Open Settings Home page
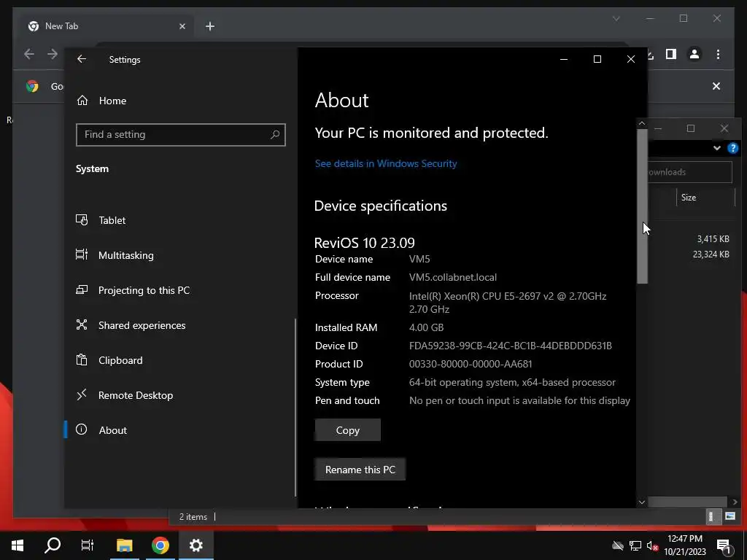Image resolution: width=747 pixels, height=560 pixels. (x=112, y=101)
